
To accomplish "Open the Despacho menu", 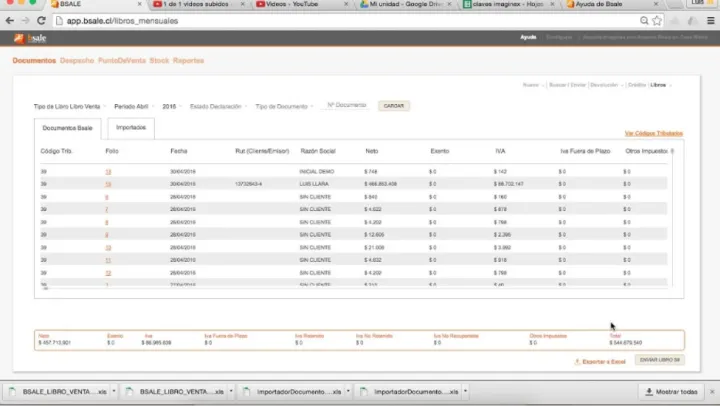I will point(76,61).
